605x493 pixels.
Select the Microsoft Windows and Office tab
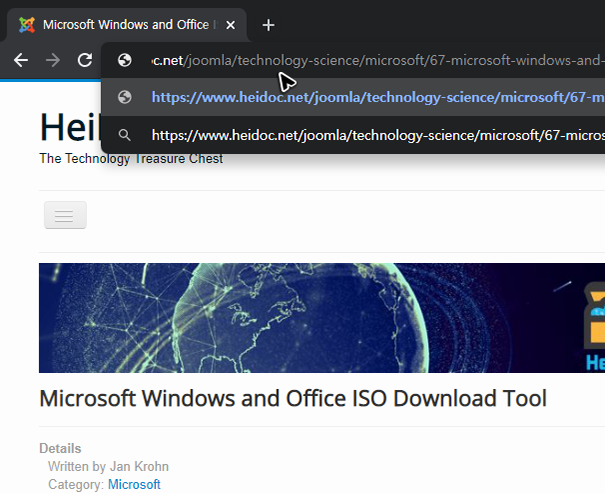point(127,25)
